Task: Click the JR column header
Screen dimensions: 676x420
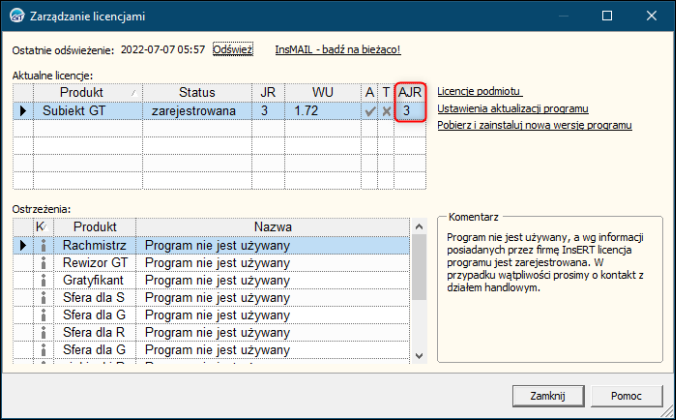Action: click(x=268, y=92)
